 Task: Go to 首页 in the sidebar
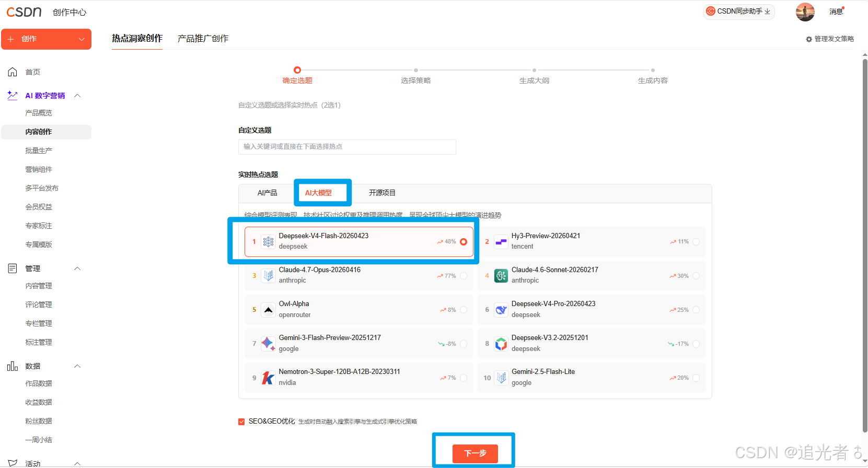tap(33, 72)
